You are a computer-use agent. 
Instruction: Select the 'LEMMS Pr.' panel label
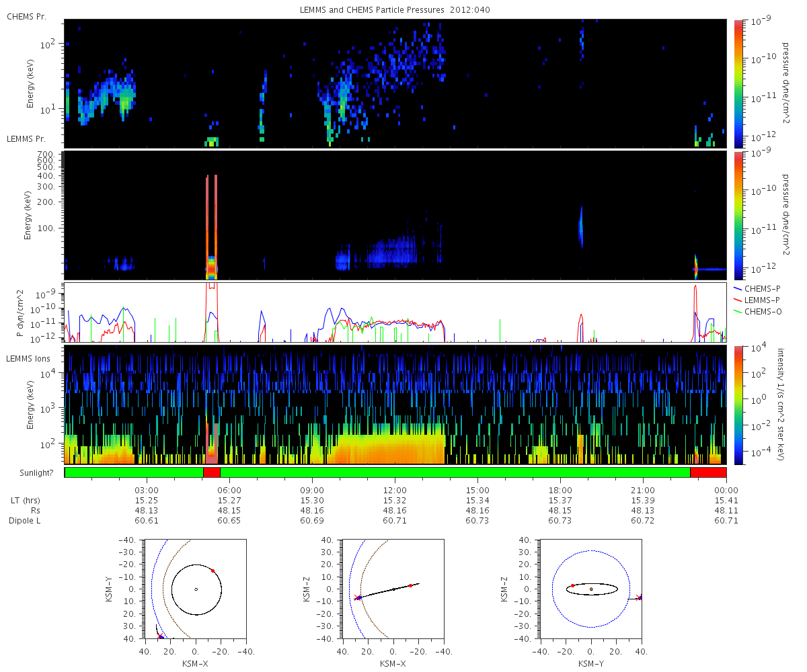pos(27,139)
